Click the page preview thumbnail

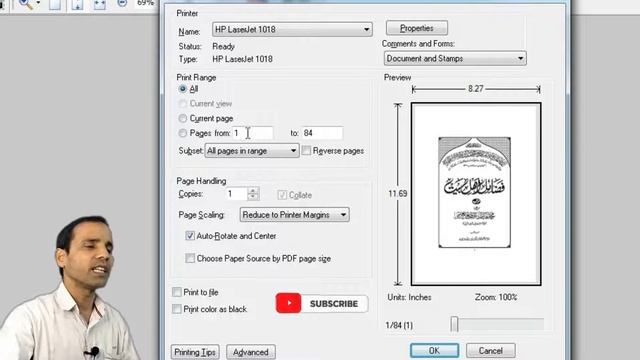click(x=476, y=194)
